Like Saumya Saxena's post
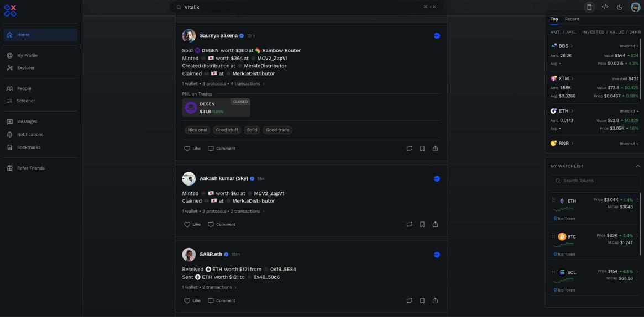644x317 pixels. pos(192,149)
